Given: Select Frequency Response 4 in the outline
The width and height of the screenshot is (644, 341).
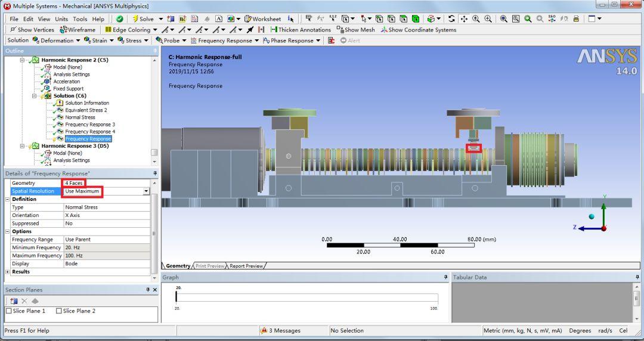Looking at the screenshot, I should (90, 132).
